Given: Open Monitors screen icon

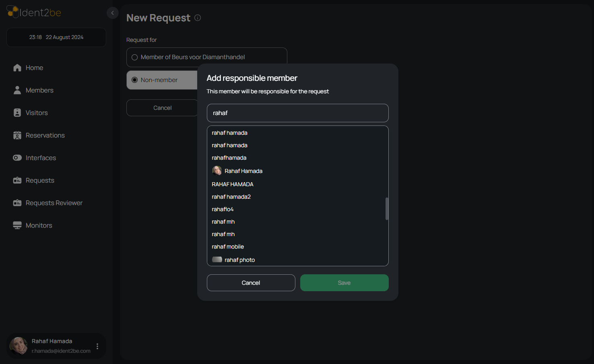Looking at the screenshot, I should point(17,225).
